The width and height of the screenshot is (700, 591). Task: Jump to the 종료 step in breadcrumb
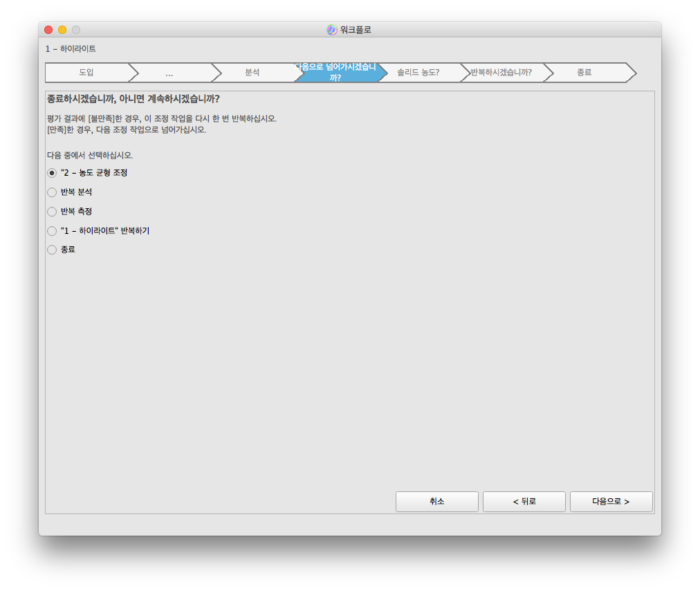coord(584,73)
